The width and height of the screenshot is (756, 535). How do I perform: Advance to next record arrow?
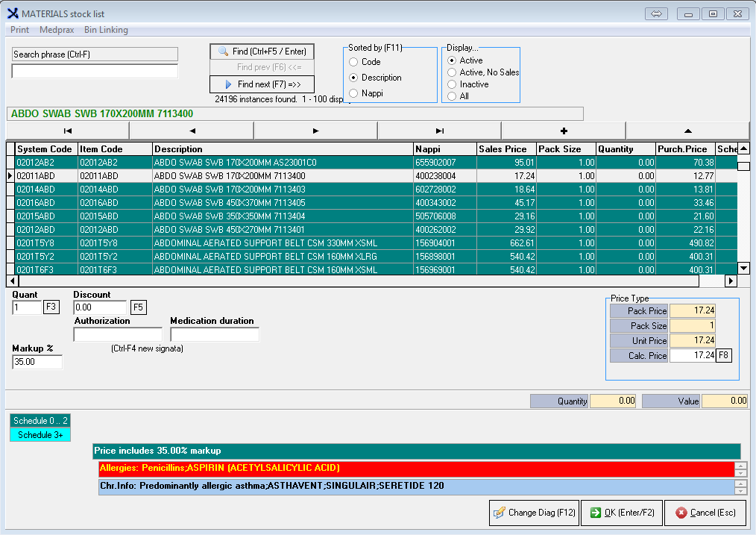[315, 131]
